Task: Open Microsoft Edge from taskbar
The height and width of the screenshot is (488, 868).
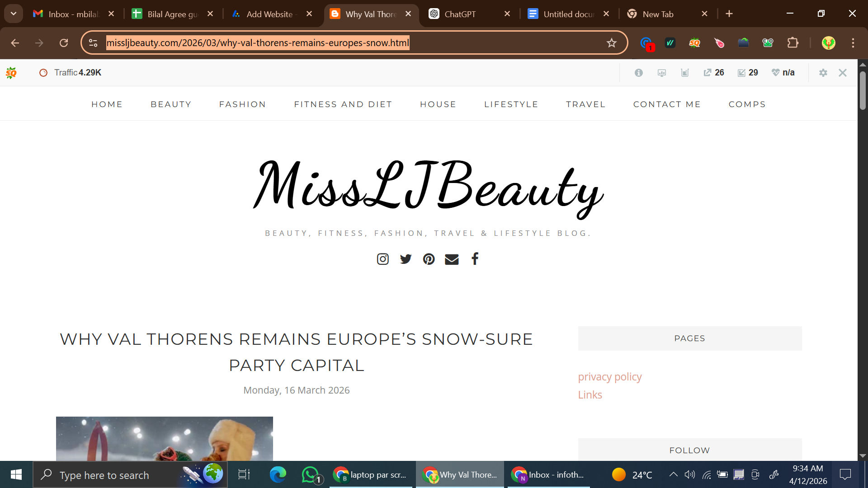Action: click(x=278, y=475)
